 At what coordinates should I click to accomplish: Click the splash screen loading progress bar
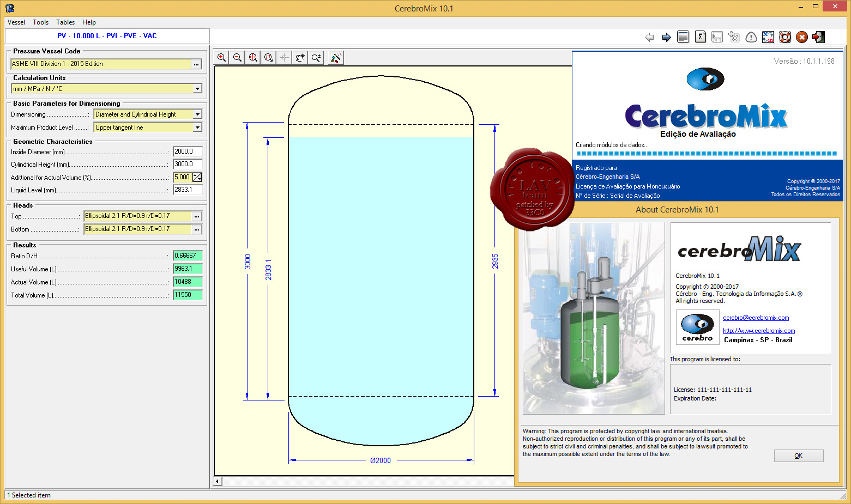707,154
